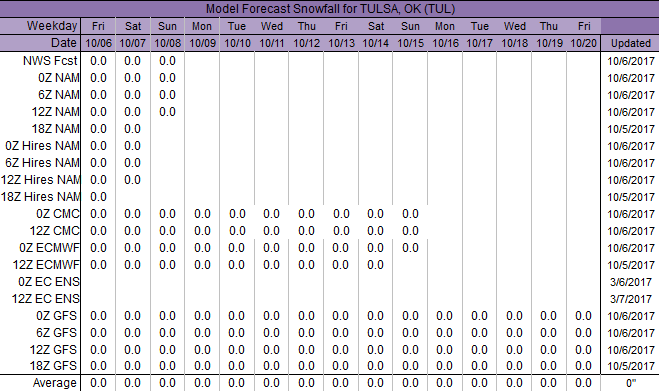This screenshot has height=391, width=659.
Task: Select 12Z ECMWF value for 10/14
Action: 375,265
